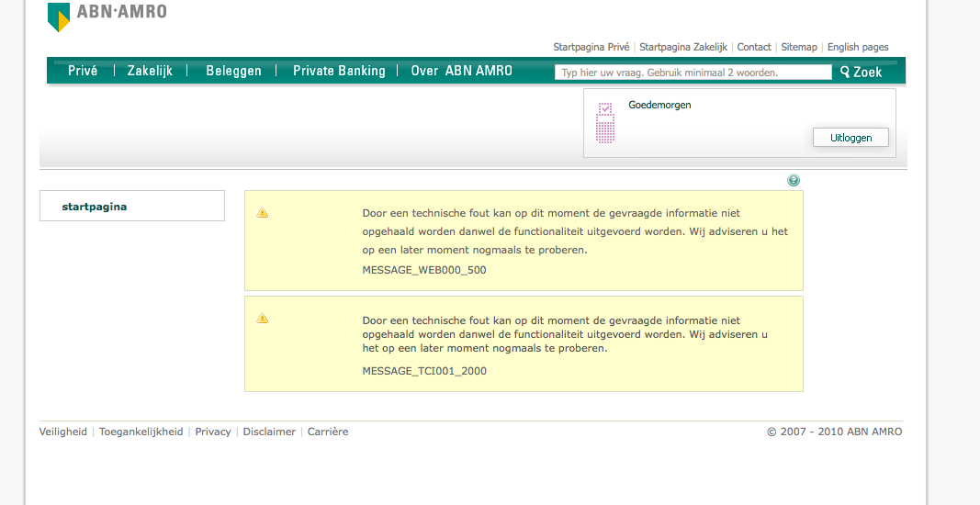The image size is (980, 505).
Task: Open the Disclaimer footer link
Action: [269, 432]
